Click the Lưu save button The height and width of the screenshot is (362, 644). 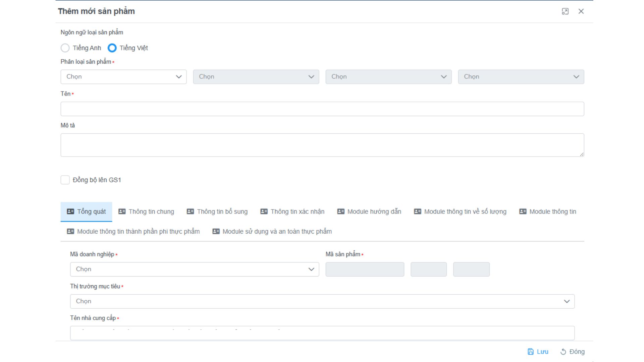click(x=538, y=352)
